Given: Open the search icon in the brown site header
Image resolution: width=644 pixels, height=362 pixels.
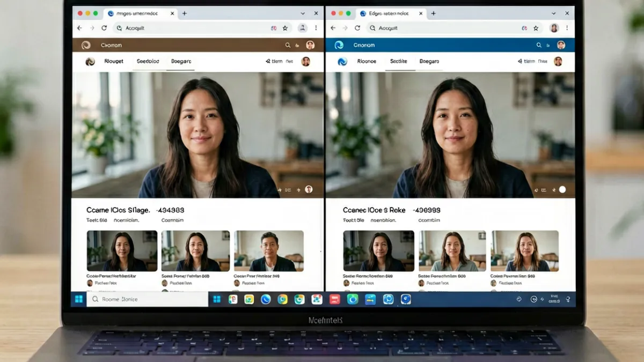Looking at the screenshot, I should point(288,46).
